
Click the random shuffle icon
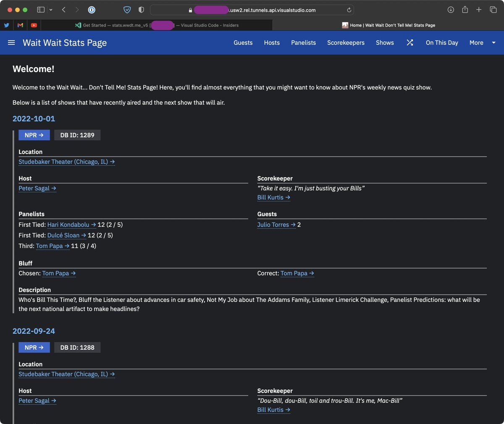tap(410, 42)
